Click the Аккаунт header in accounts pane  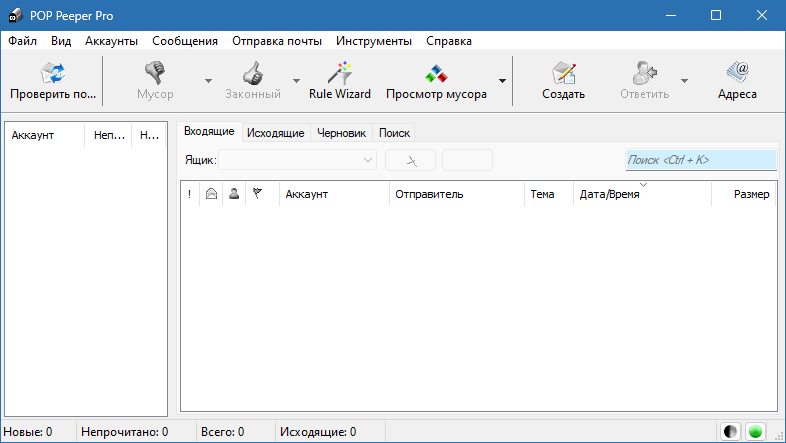click(45, 135)
